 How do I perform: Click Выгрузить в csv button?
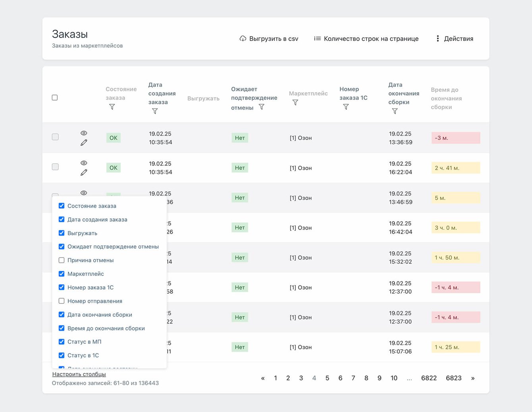[x=269, y=39]
